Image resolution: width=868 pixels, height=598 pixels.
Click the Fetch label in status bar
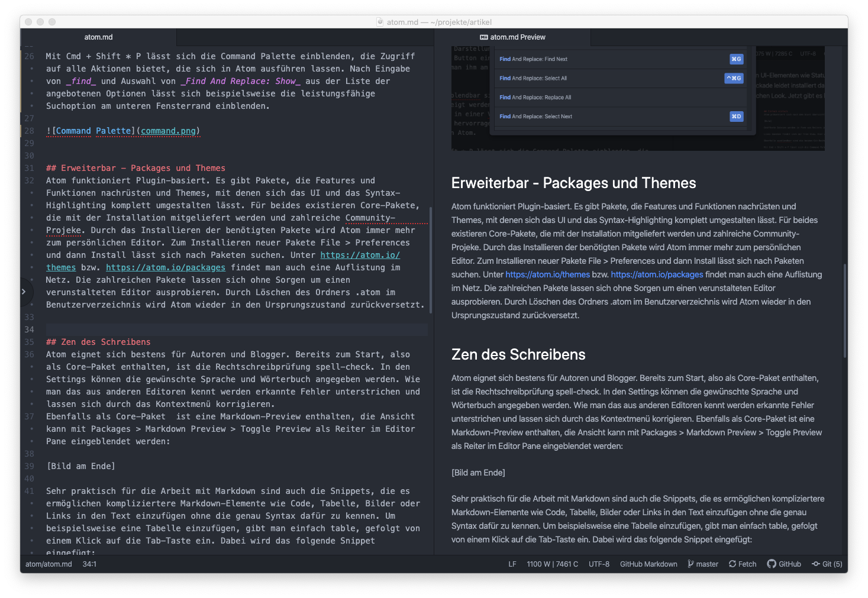coord(747,564)
